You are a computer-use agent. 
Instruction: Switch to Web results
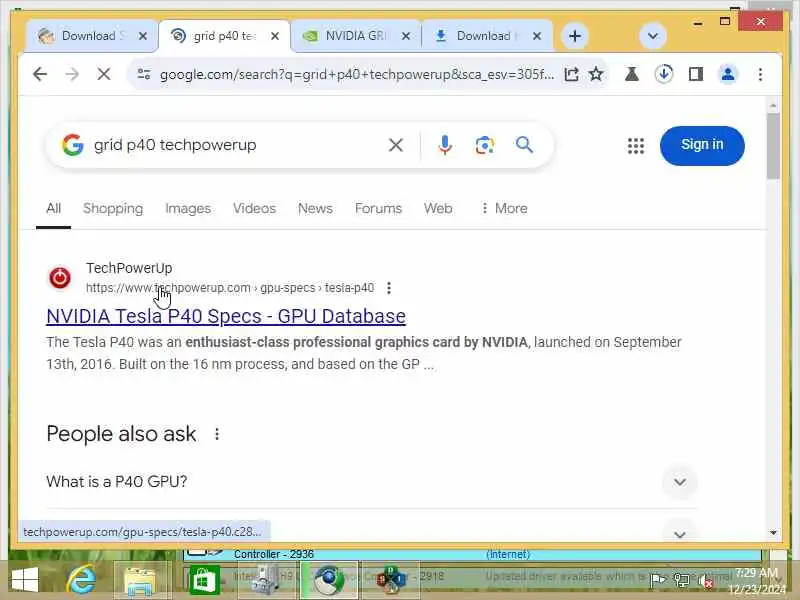click(438, 208)
